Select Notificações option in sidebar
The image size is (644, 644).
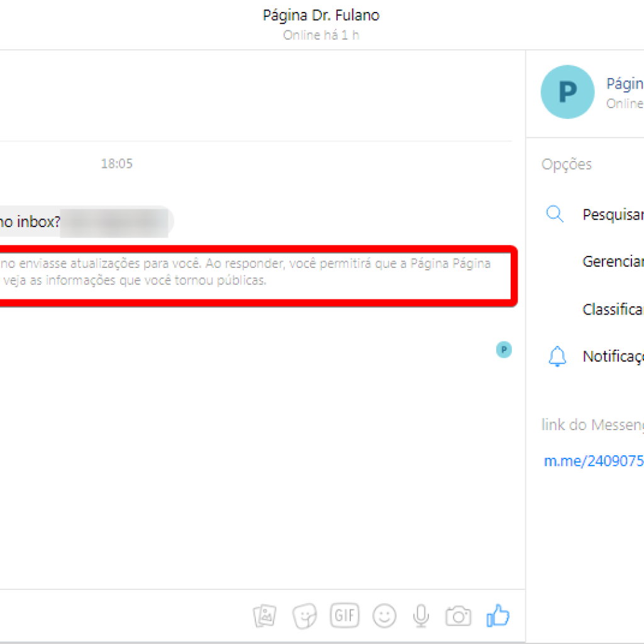[613, 357]
